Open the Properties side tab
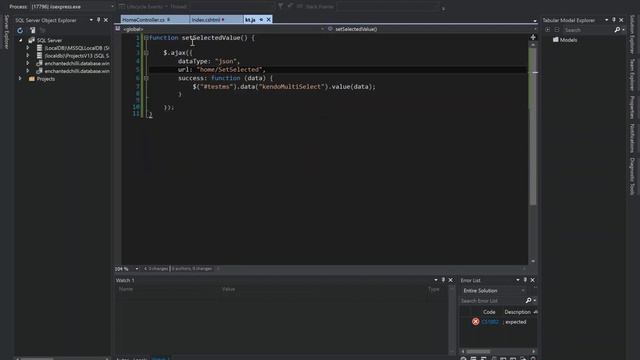Image resolution: width=640 pixels, height=360 pixels. pos(632,107)
